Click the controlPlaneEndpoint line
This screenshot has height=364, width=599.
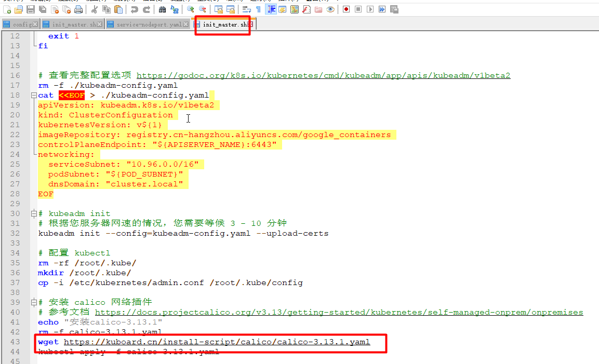pyautogui.click(x=157, y=145)
